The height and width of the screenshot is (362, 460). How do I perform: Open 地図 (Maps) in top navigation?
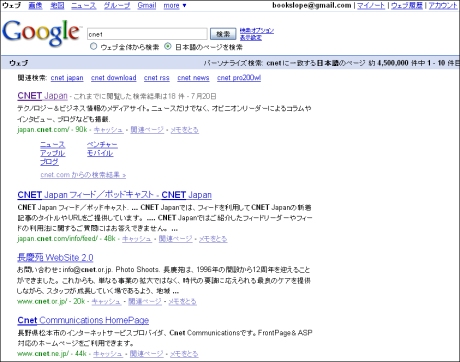pyautogui.click(x=57, y=5)
